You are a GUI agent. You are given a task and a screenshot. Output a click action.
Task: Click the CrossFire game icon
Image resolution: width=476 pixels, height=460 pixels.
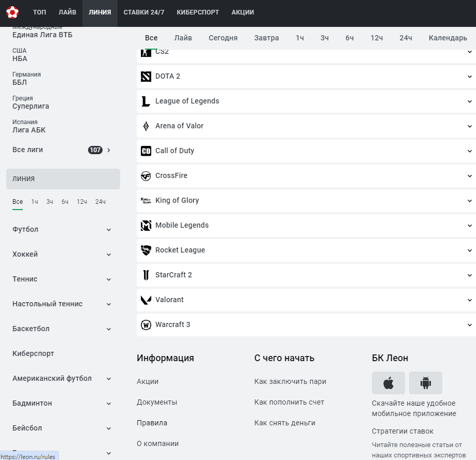click(x=146, y=176)
